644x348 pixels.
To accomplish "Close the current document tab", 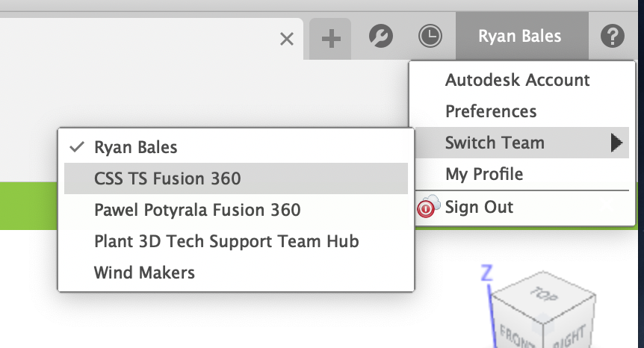I will click(287, 40).
